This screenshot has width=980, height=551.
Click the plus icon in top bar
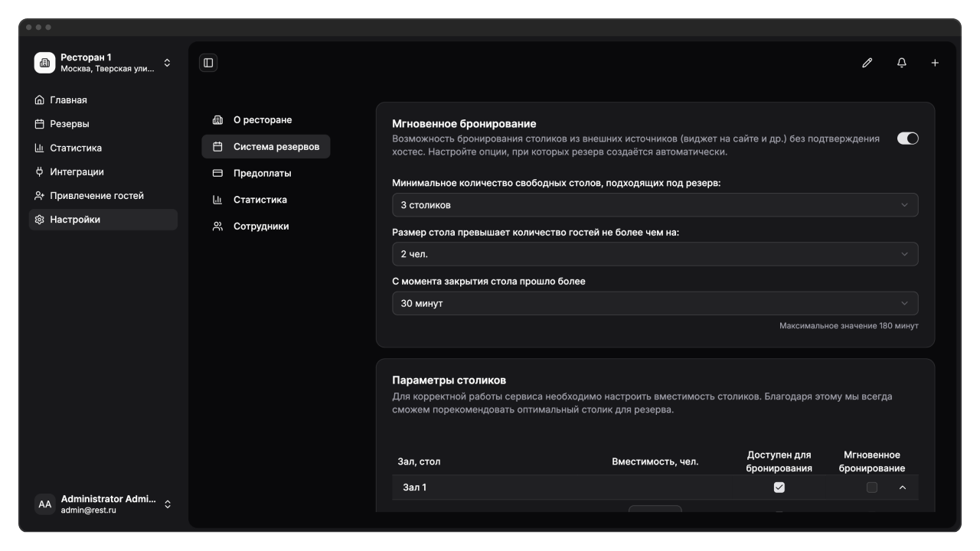point(935,63)
